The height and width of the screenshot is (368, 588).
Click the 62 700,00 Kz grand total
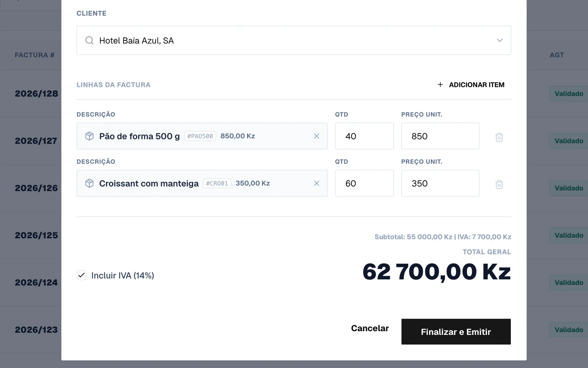coord(437,272)
